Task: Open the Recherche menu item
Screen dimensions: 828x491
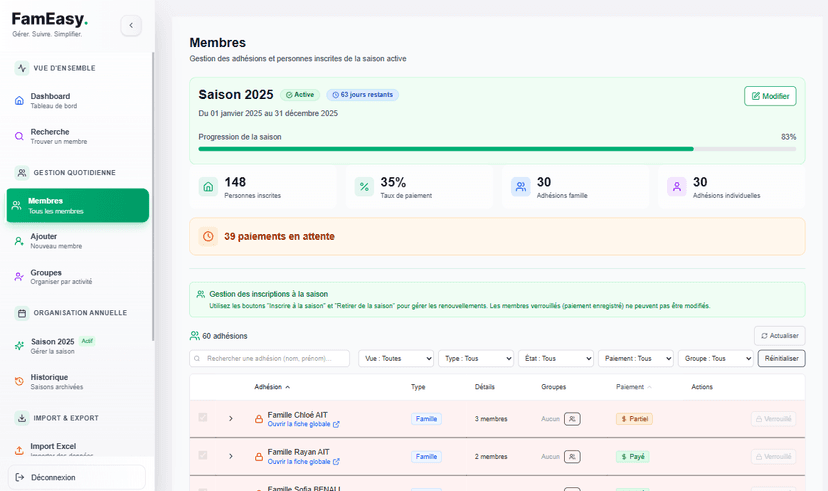Action: point(78,136)
